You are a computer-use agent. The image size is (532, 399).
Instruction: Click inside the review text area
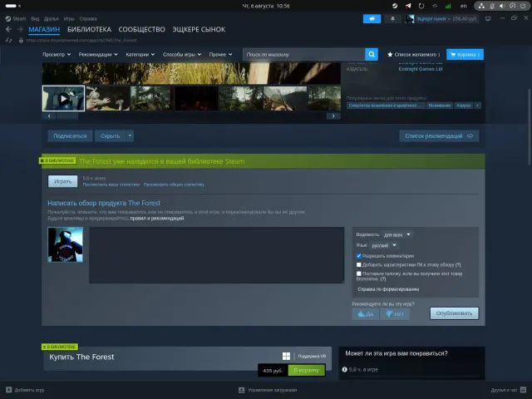point(216,255)
